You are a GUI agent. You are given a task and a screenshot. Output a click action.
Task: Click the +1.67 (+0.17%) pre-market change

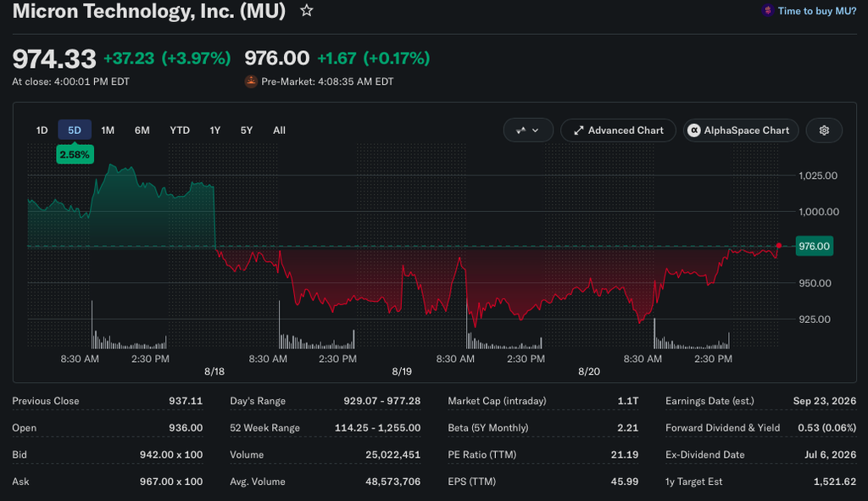click(x=374, y=58)
